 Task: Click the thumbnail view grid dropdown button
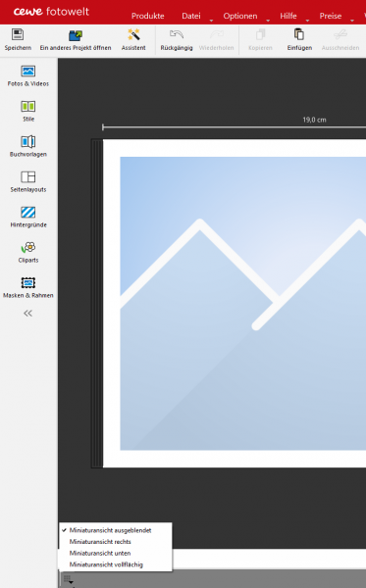pyautogui.click(x=68, y=579)
